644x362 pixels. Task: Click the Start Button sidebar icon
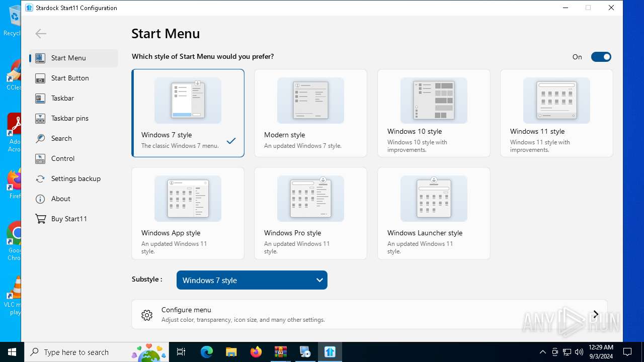(x=40, y=78)
